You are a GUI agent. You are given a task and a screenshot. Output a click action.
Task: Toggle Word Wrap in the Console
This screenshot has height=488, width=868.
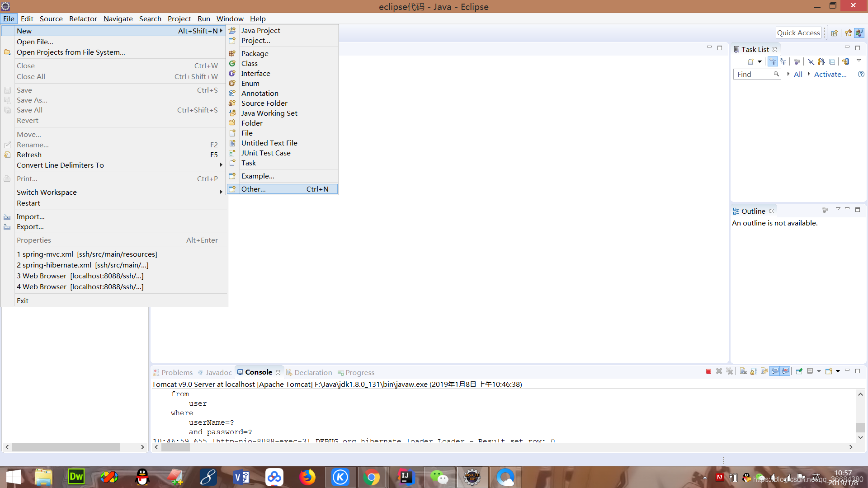tap(764, 371)
